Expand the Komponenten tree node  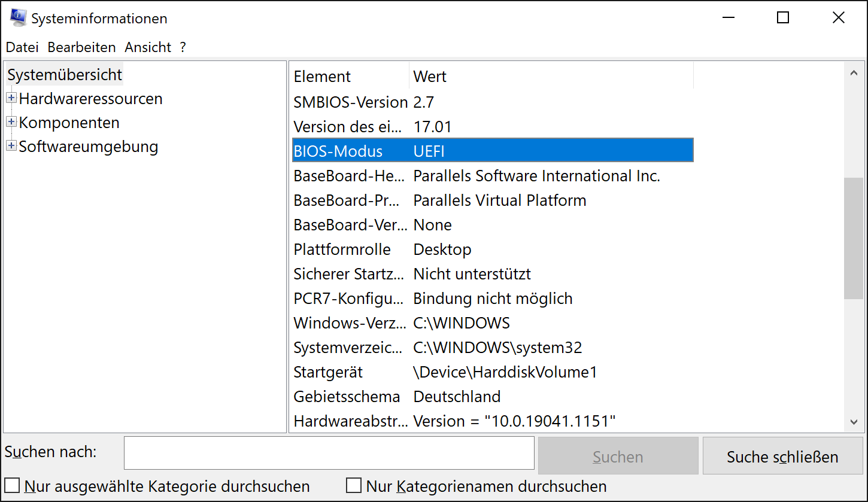(11, 121)
